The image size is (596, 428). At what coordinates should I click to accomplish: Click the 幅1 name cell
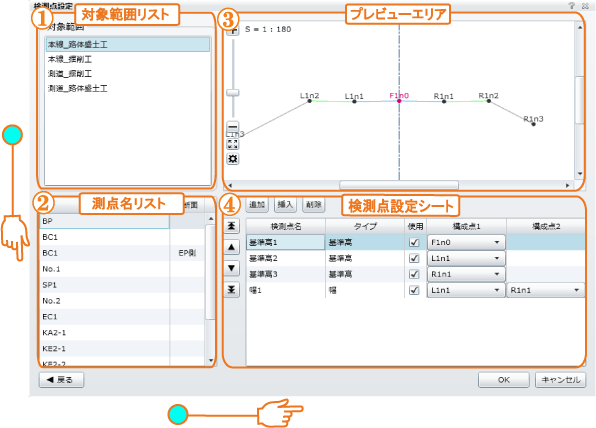click(x=285, y=290)
